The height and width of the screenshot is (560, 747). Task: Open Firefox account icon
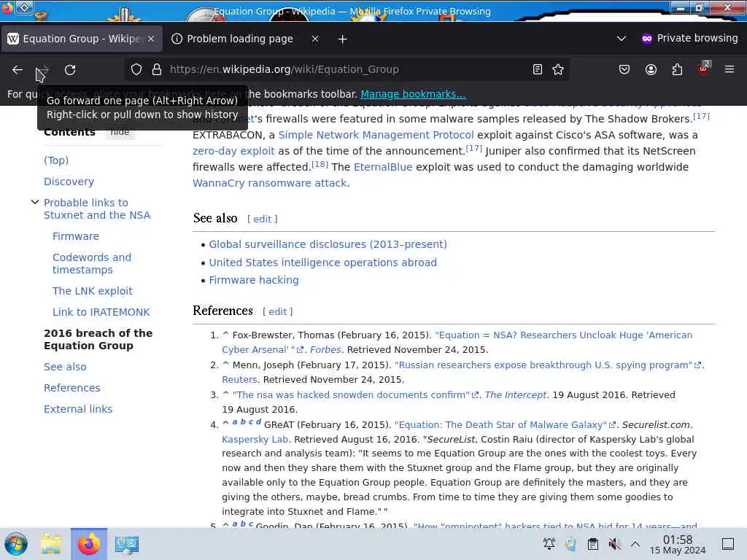[651, 69]
